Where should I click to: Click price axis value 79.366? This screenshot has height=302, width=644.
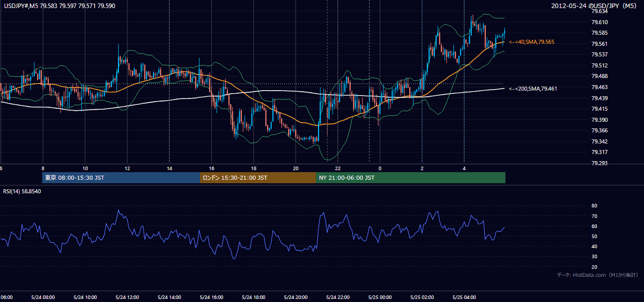599,130
